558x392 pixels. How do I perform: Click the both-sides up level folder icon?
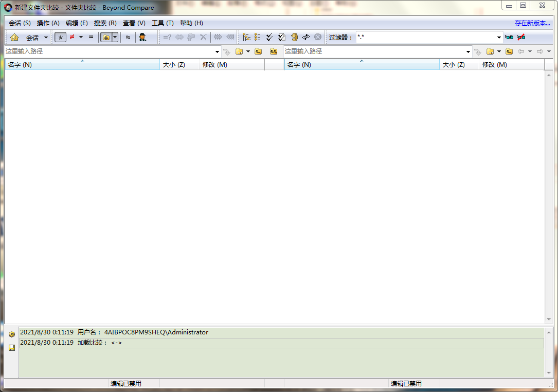(273, 51)
